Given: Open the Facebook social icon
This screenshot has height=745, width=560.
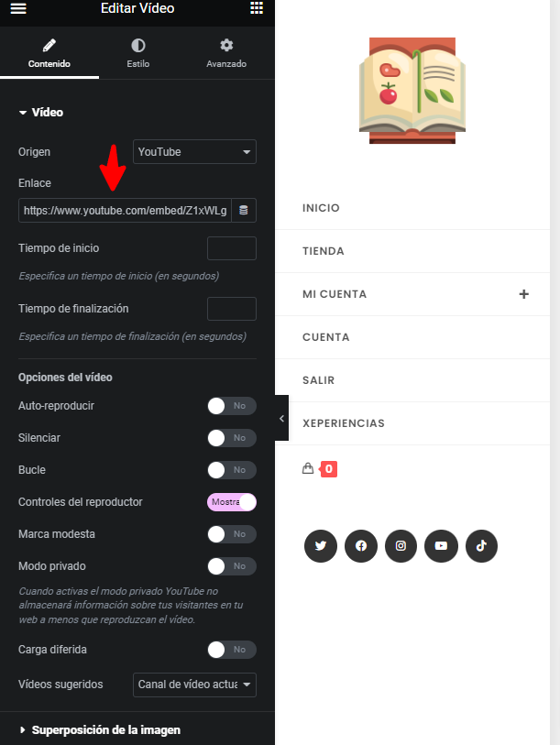Looking at the screenshot, I should click(361, 545).
